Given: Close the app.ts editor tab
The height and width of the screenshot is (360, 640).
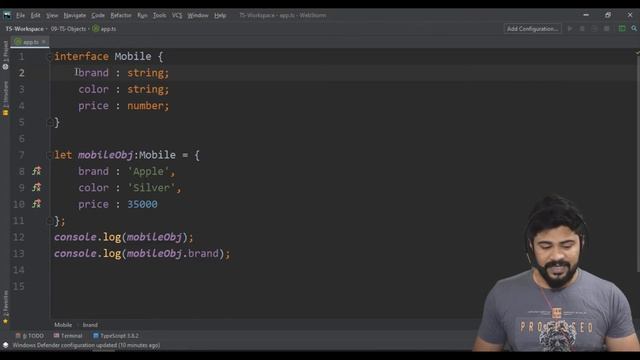Looking at the screenshot, I should [x=44, y=42].
